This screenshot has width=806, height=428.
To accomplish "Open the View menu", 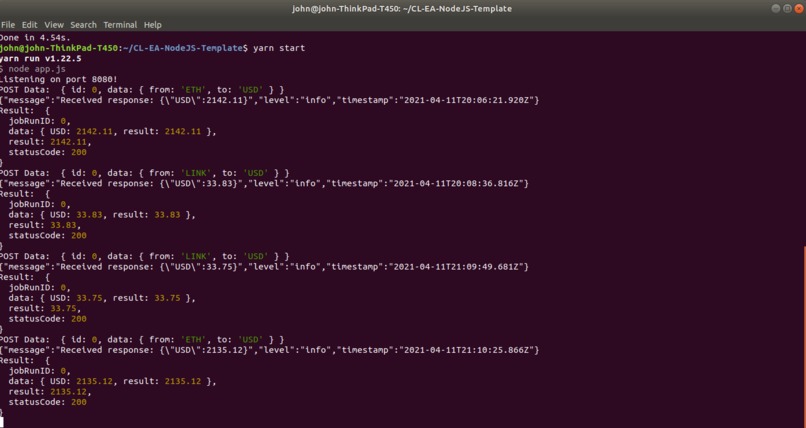I will (x=53, y=25).
